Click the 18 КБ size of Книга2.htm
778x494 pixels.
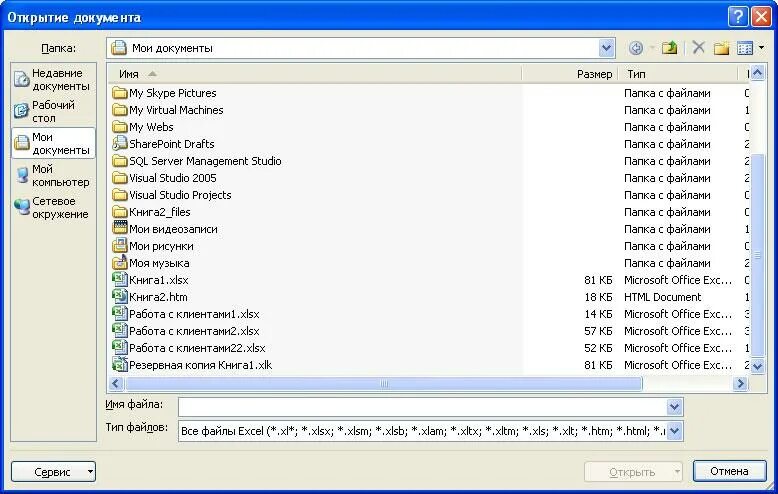pos(598,297)
